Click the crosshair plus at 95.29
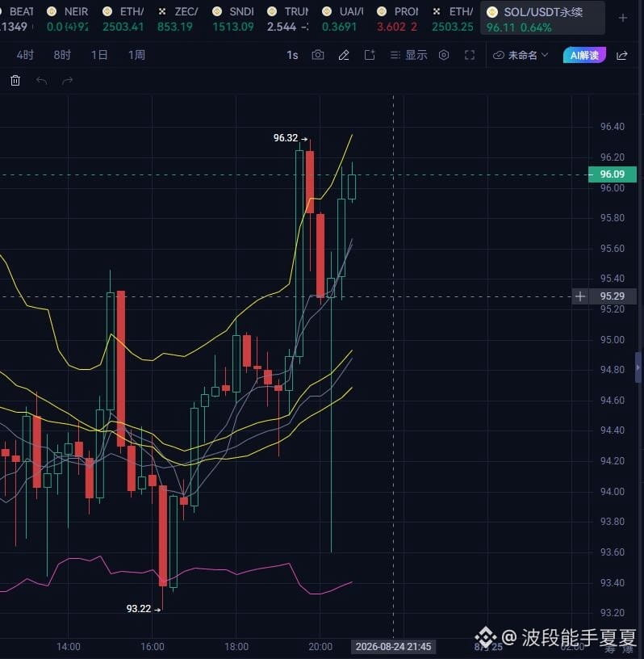644x659 pixels. pos(580,296)
